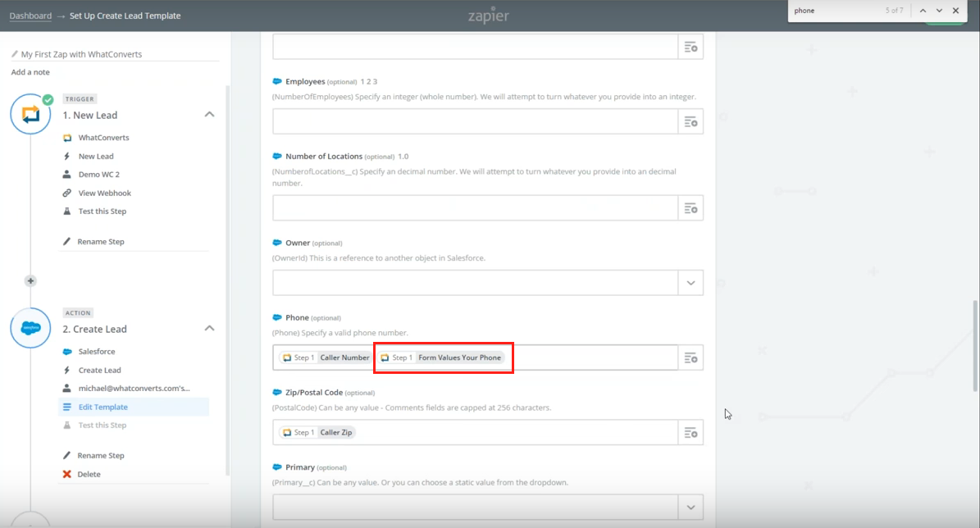Edit the zap name My First Zap
Viewport: 980px width, 528px height.
click(x=81, y=54)
